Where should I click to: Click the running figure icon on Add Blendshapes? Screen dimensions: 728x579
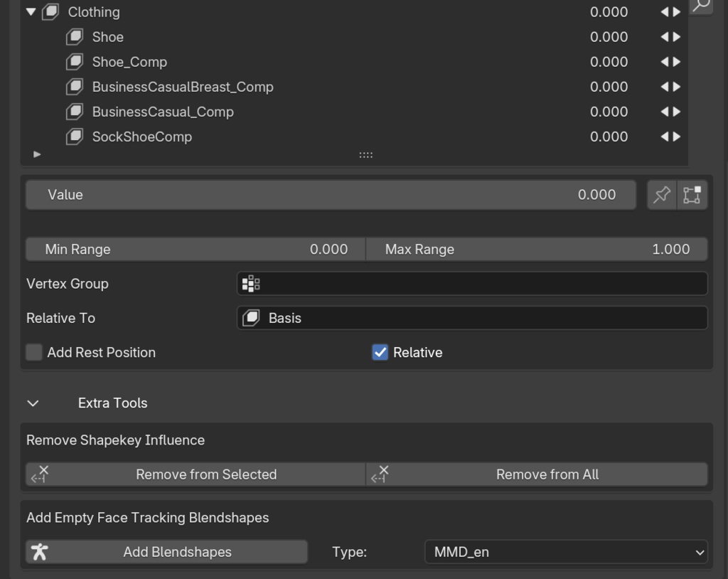[41, 551]
